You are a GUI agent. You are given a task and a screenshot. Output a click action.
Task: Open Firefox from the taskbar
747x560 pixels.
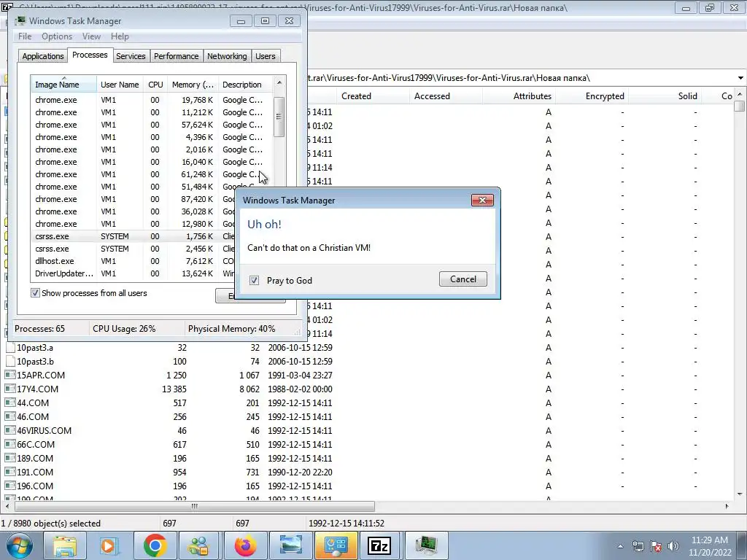[x=245, y=545]
